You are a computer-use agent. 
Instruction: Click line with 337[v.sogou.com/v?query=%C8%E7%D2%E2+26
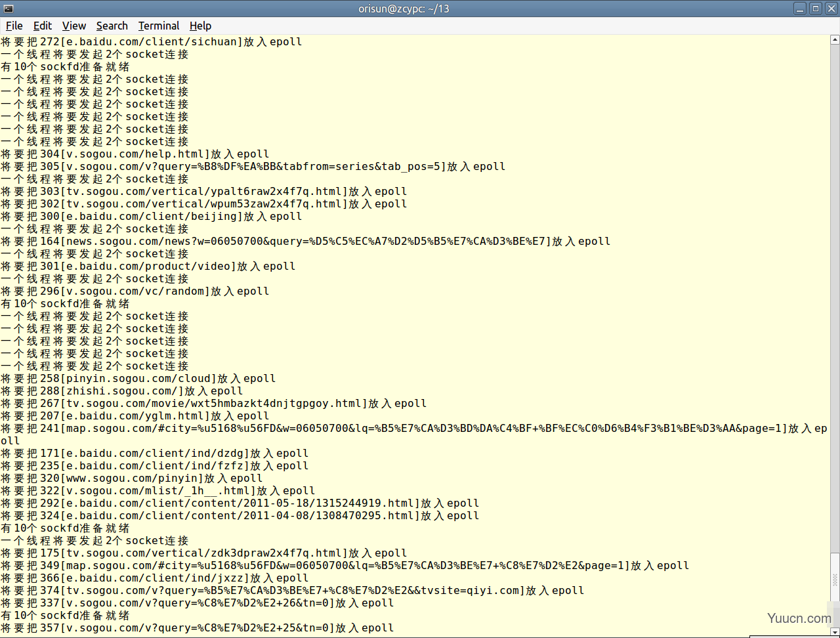point(198,603)
